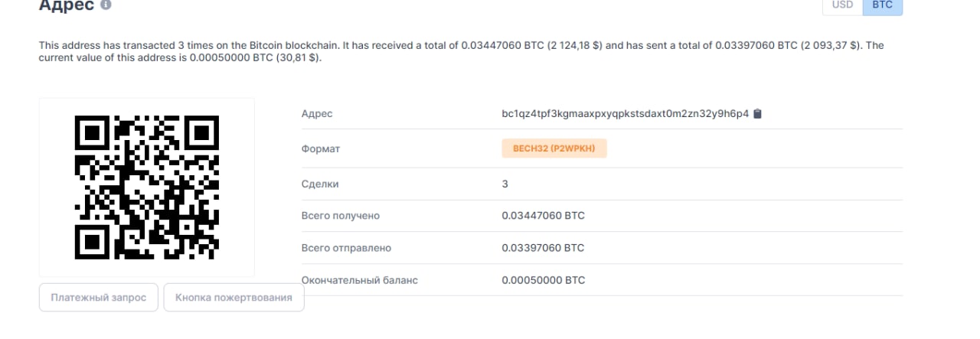The image size is (980, 339).
Task: Click the Кнопка пожертвования button
Action: [x=234, y=298]
